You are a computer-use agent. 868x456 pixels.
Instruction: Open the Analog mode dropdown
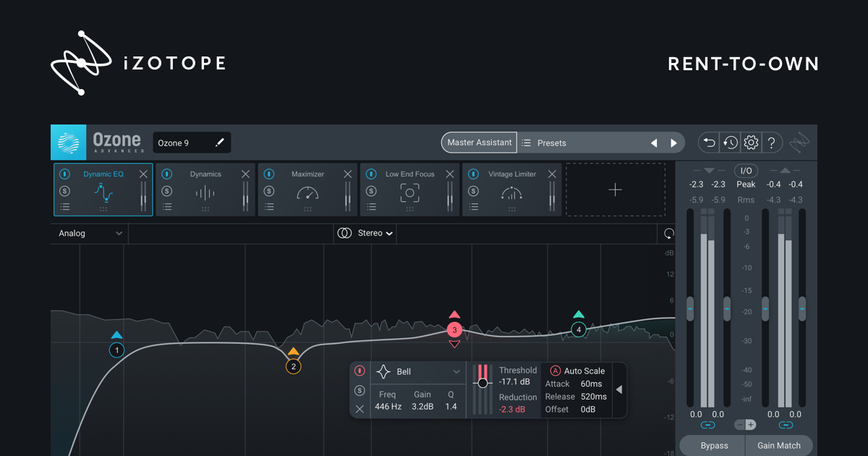click(x=90, y=234)
